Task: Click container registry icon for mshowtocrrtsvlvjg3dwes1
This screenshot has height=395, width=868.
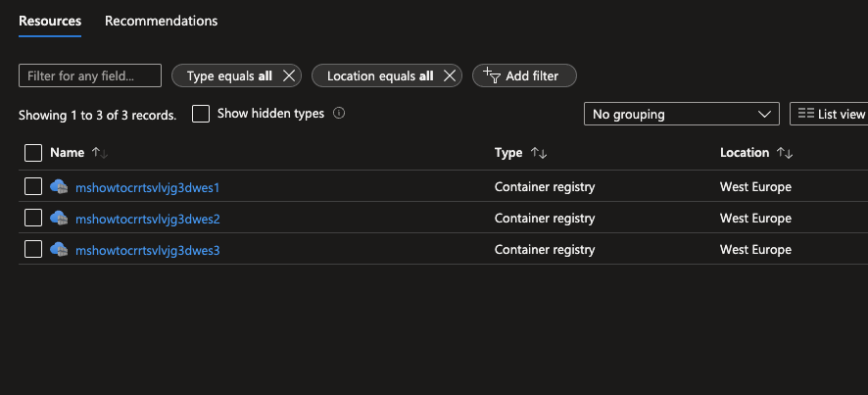Action: pyautogui.click(x=59, y=186)
